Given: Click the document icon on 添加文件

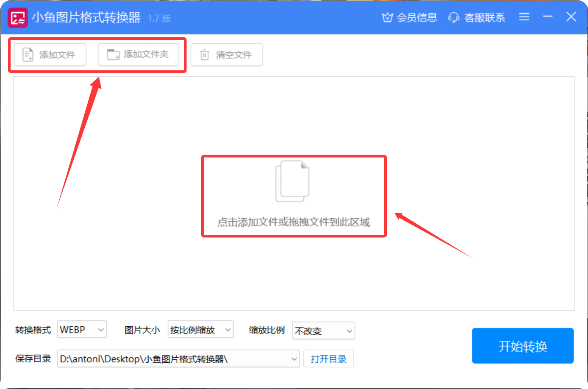Looking at the screenshot, I should pos(28,55).
